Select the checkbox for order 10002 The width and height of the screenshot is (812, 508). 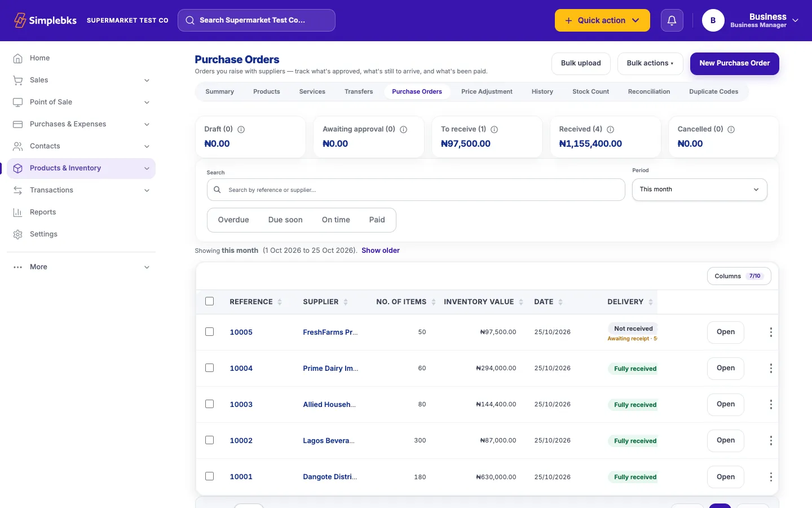click(x=210, y=440)
